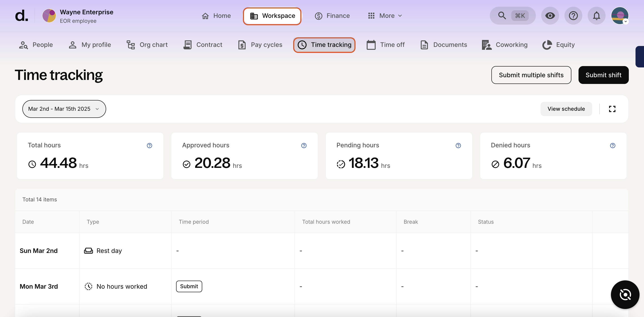The height and width of the screenshot is (317, 644).
Task: Open the Finance section
Action: pyautogui.click(x=332, y=16)
